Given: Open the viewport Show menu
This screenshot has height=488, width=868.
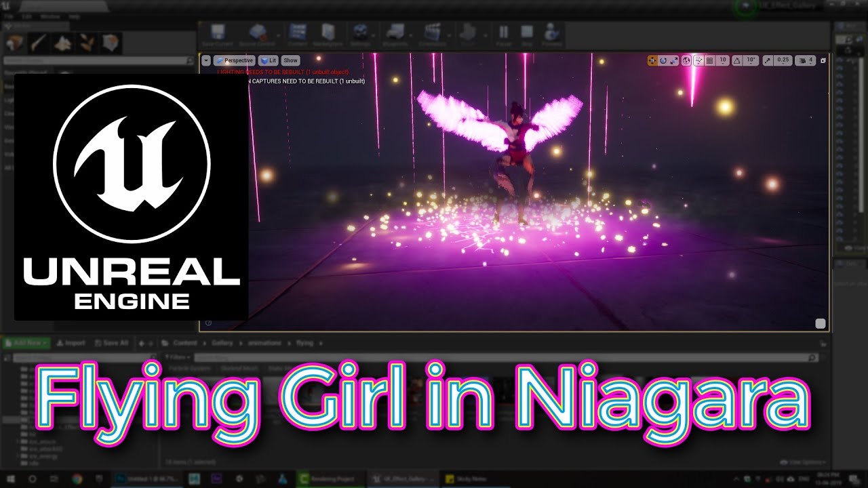Looking at the screenshot, I should (290, 60).
